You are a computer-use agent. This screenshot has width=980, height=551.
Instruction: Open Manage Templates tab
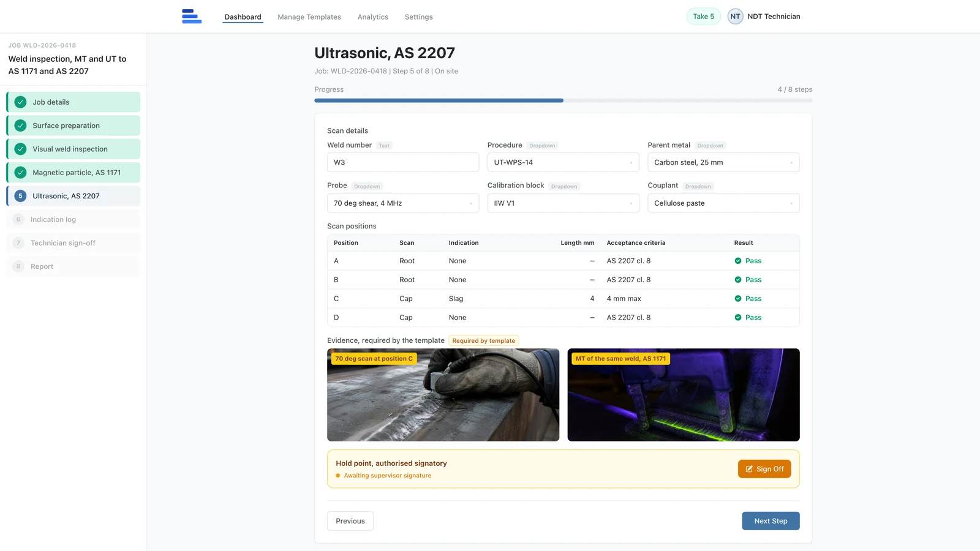tap(309, 17)
